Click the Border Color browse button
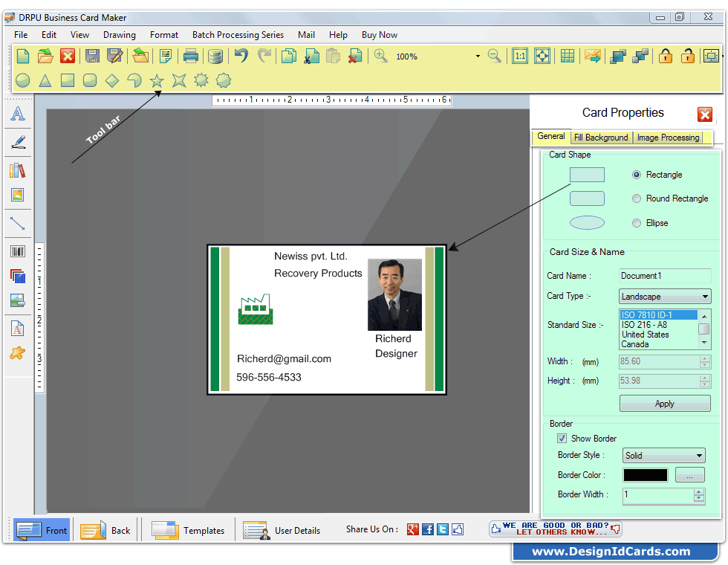 pyautogui.click(x=690, y=475)
